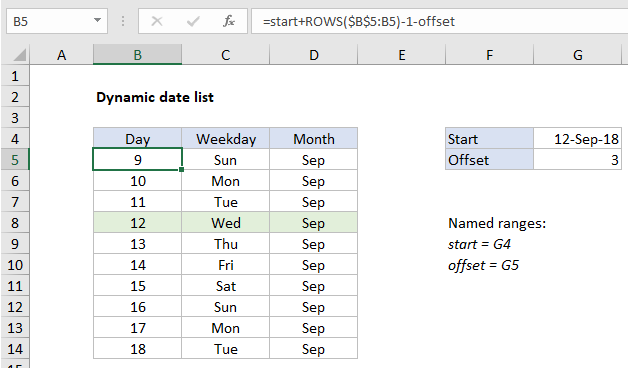628x368 pixels.
Task: Open the Insert Function fx dialog
Action: (229, 21)
